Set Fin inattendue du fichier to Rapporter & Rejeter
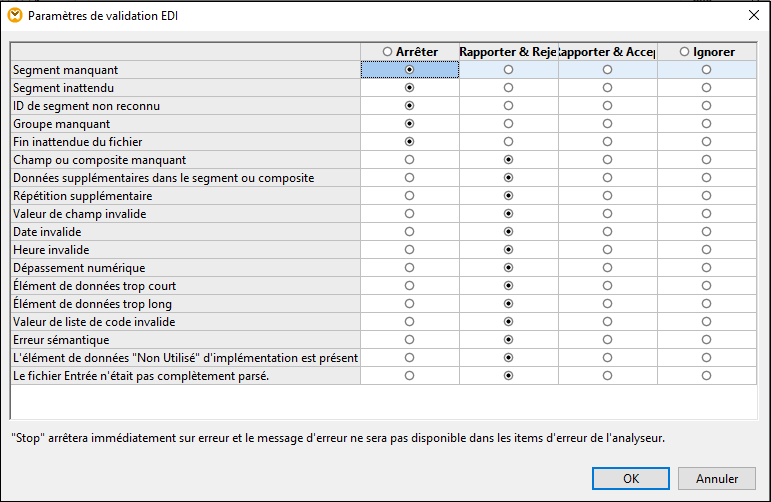This screenshot has width=771, height=502. point(508,142)
